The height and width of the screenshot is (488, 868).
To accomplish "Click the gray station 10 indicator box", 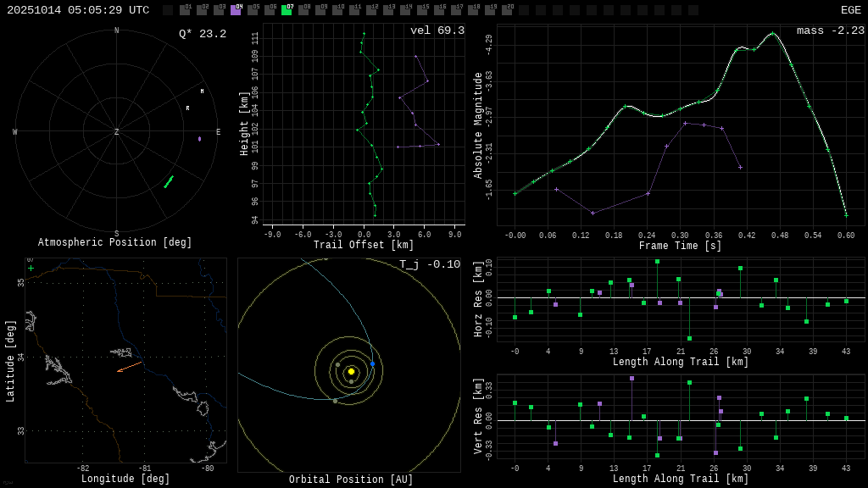I will point(337,10).
